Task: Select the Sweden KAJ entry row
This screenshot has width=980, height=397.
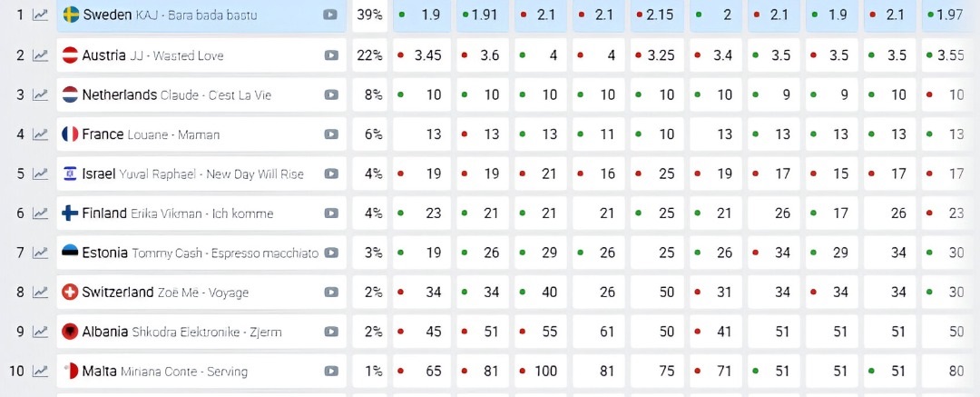Action: point(201,15)
